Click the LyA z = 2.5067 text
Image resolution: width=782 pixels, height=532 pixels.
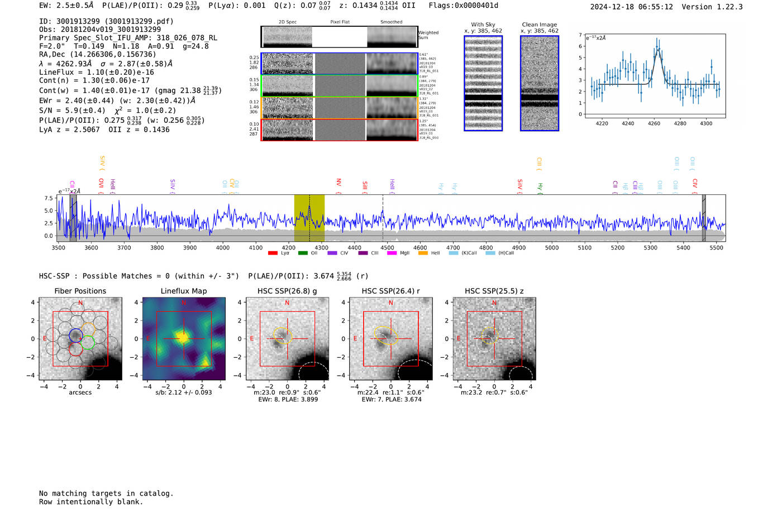(69, 130)
